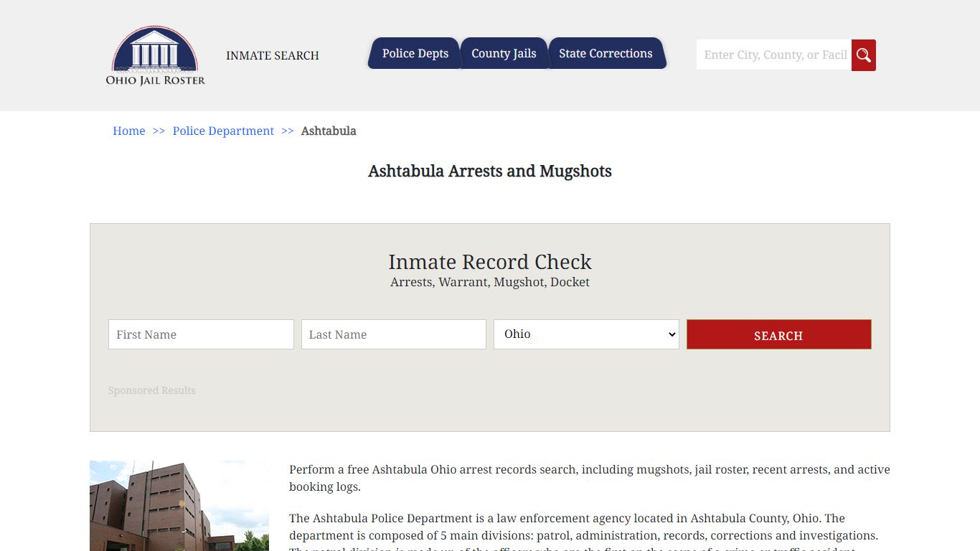Go to the Home breadcrumb link
This screenshot has width=980, height=551.
[129, 131]
